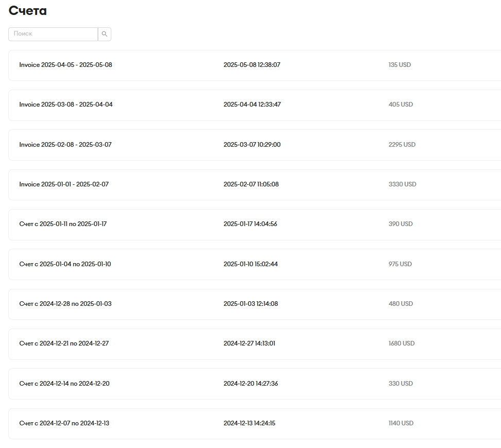The image size is (501, 448).
Task: Click the Счета page heading
Action: click(28, 11)
